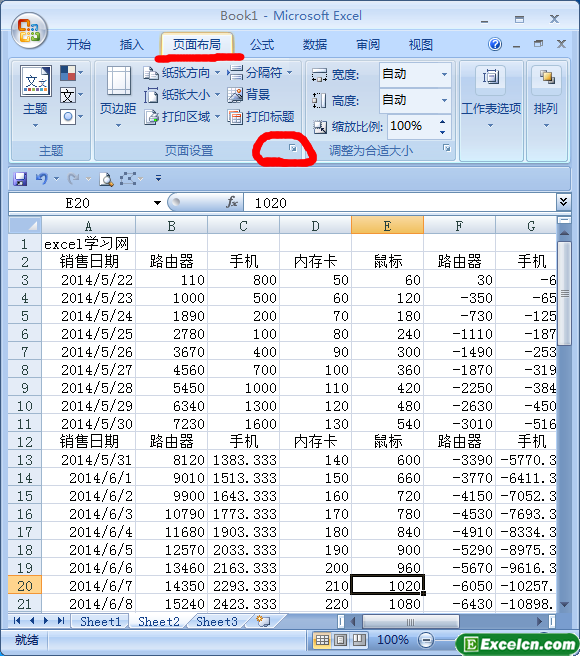This screenshot has width=580, height=656.
Task: Click the 缩放比例 100% input field
Action: coord(412,126)
